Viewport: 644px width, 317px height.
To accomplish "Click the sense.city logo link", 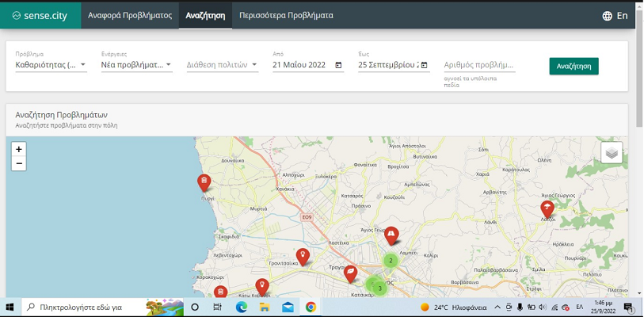I will [40, 15].
